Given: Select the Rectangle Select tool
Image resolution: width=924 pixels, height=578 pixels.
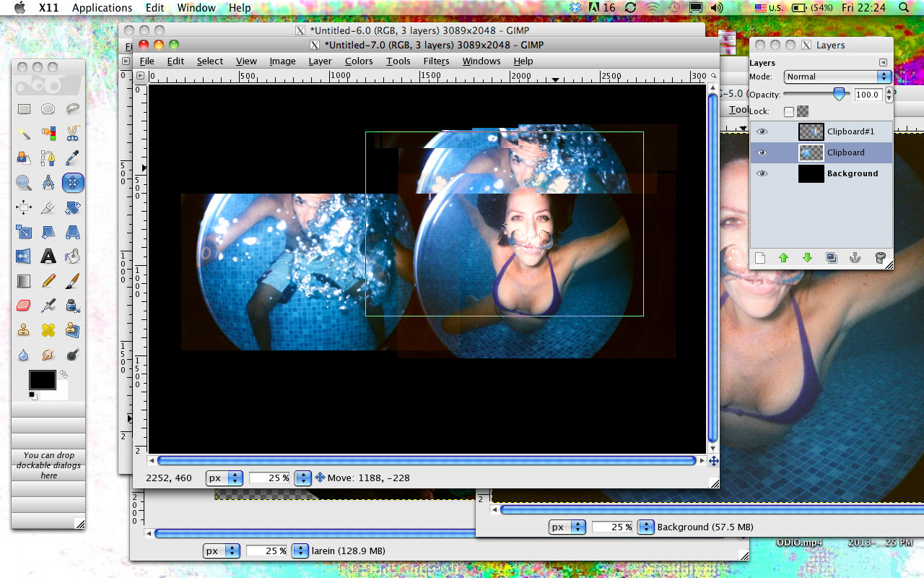Looking at the screenshot, I should [x=24, y=109].
